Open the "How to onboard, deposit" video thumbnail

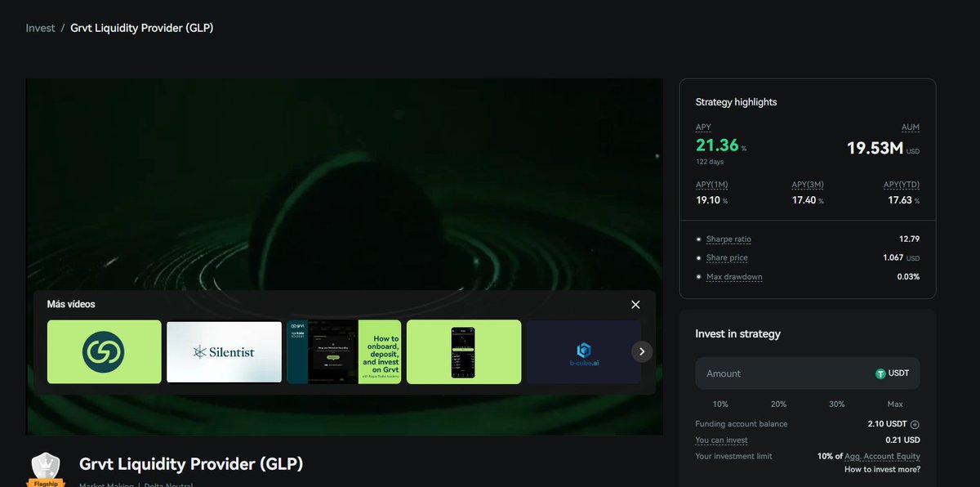coord(344,351)
